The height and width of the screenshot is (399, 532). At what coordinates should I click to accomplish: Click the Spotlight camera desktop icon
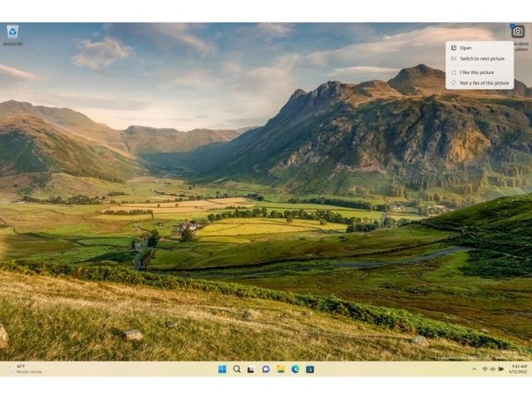click(518, 32)
